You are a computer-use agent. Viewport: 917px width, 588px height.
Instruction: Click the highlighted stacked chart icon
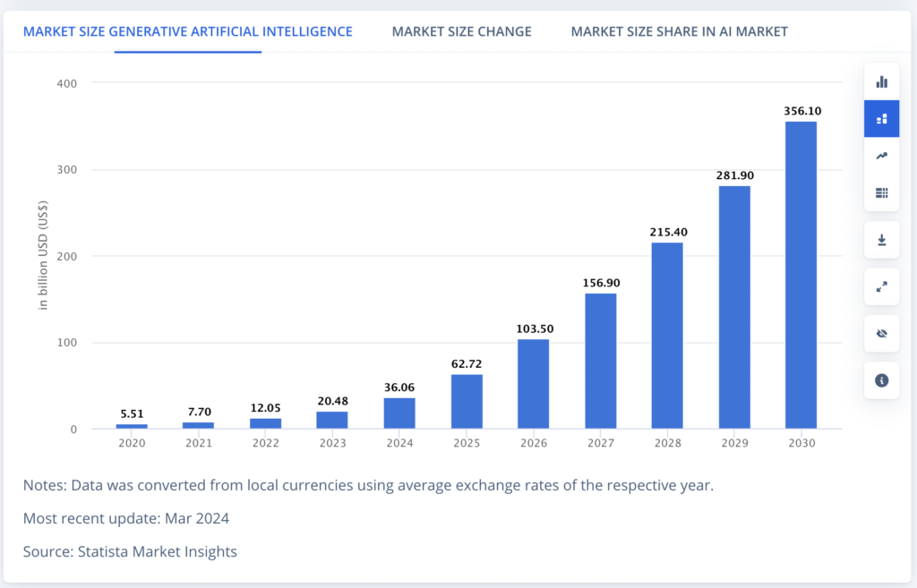(x=881, y=119)
